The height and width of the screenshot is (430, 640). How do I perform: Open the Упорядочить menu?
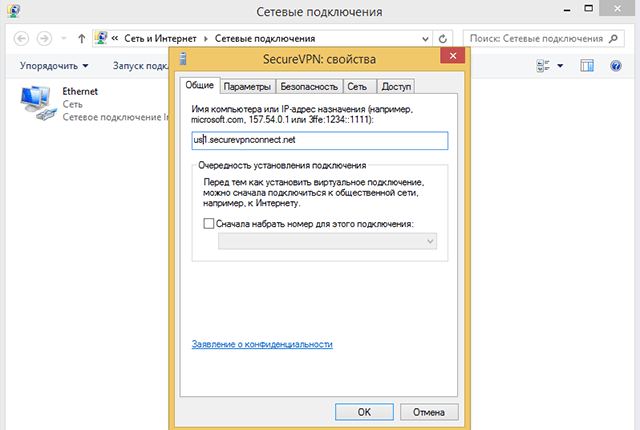pos(54,66)
